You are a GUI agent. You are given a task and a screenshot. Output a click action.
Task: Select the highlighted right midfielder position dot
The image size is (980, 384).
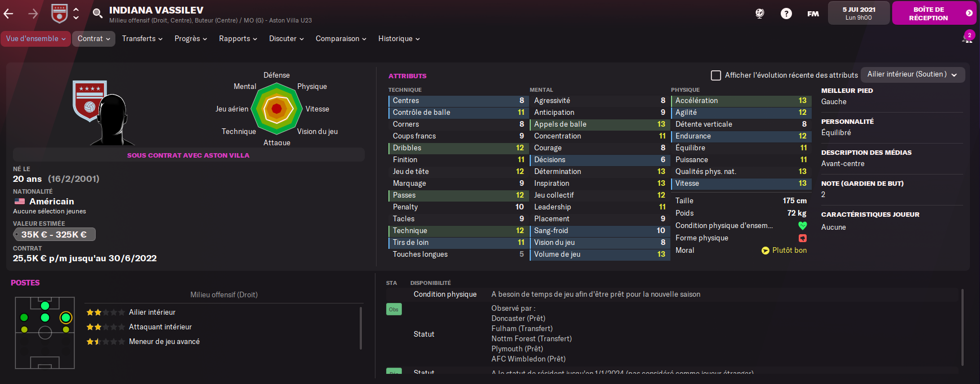point(66,318)
